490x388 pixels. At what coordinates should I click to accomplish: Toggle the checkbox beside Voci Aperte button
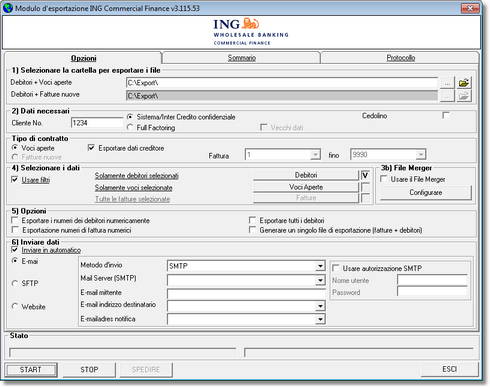click(365, 187)
